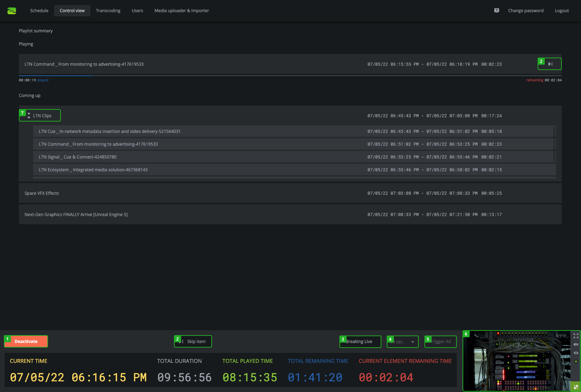This screenshot has height=392, width=581.
Task: Click the Change password link
Action: point(525,11)
